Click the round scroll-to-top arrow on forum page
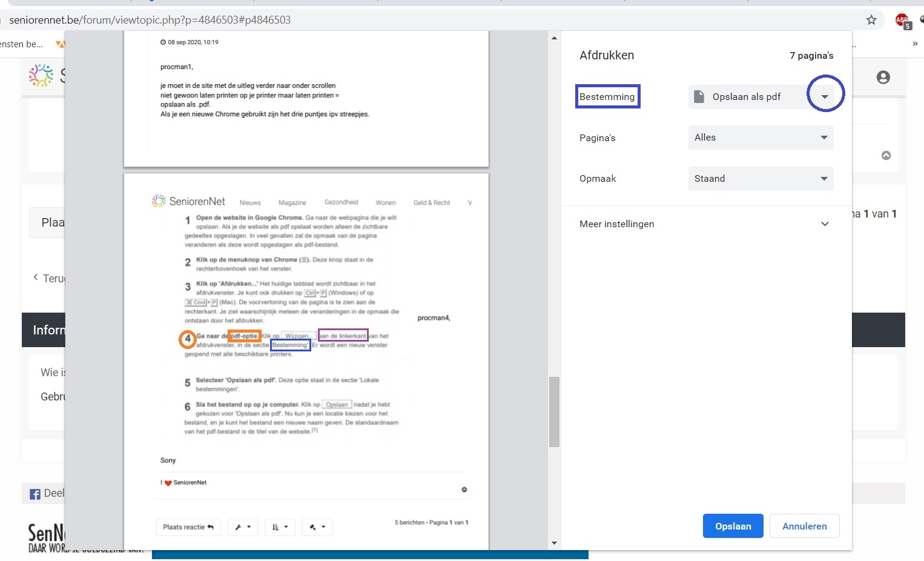924x561 pixels. point(886,156)
